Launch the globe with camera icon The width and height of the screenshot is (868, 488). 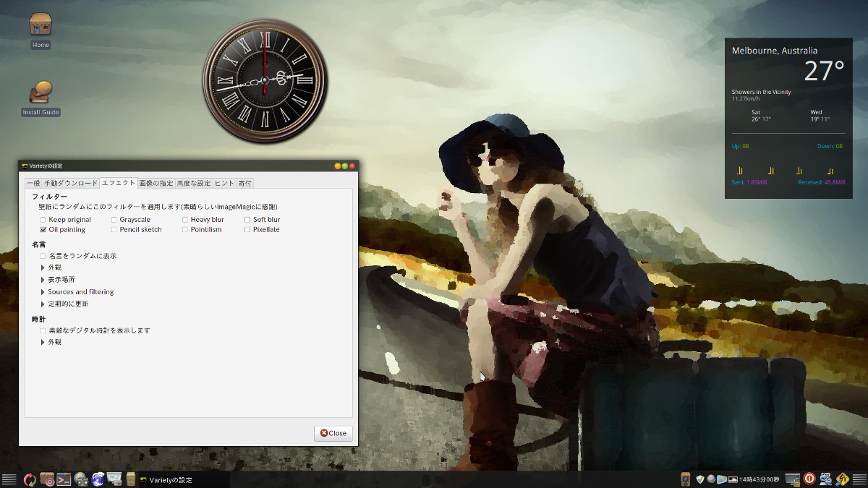click(x=81, y=479)
